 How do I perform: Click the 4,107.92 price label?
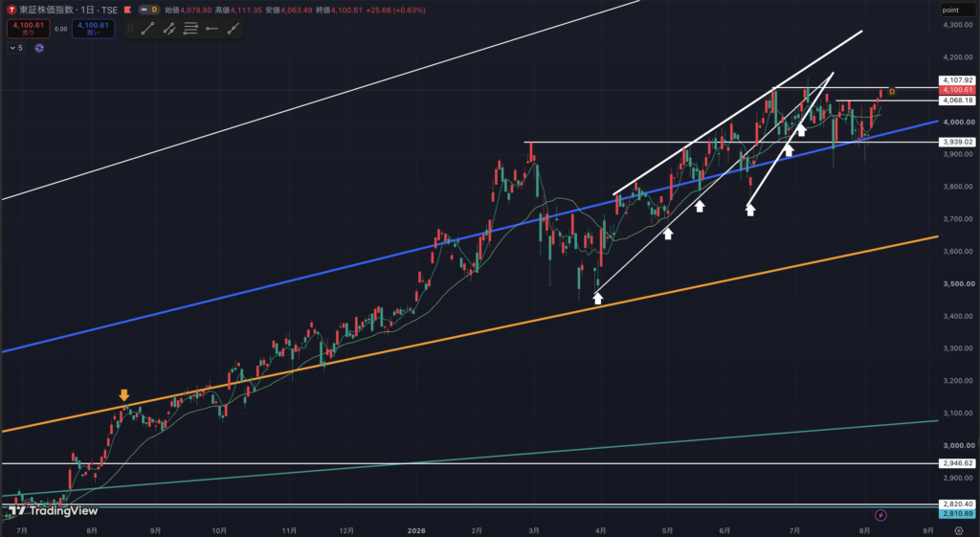coord(957,80)
